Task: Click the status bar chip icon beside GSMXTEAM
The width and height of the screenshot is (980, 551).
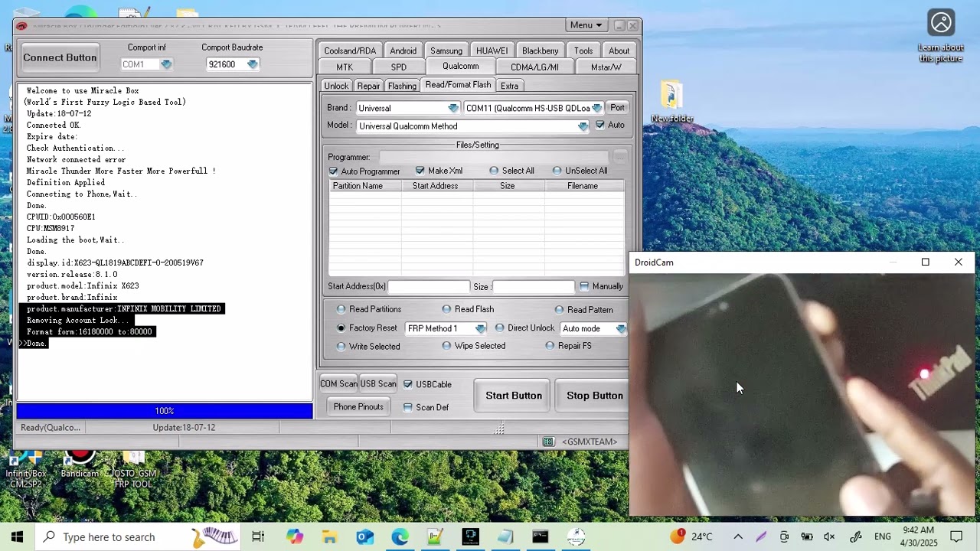Action: [x=548, y=442]
